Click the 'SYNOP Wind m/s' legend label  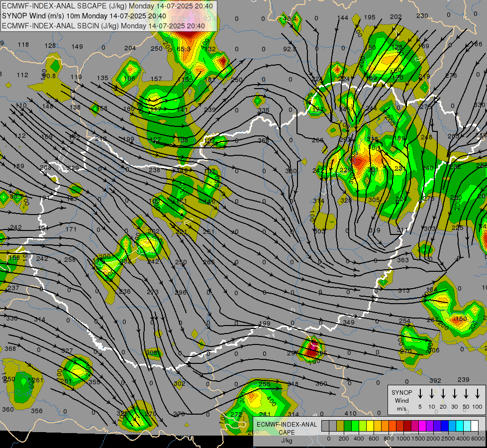(x=401, y=400)
